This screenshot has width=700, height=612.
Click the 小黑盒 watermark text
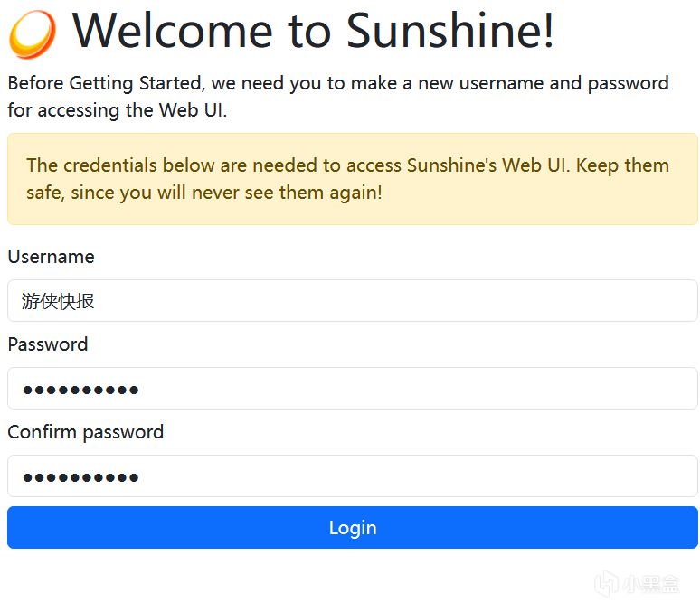651,585
